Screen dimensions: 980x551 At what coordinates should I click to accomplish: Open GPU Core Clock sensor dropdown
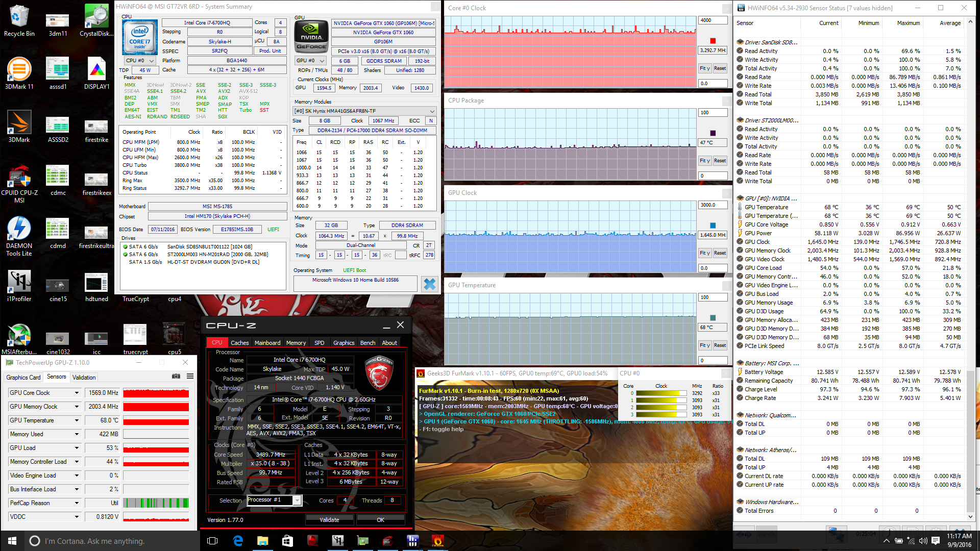point(77,393)
